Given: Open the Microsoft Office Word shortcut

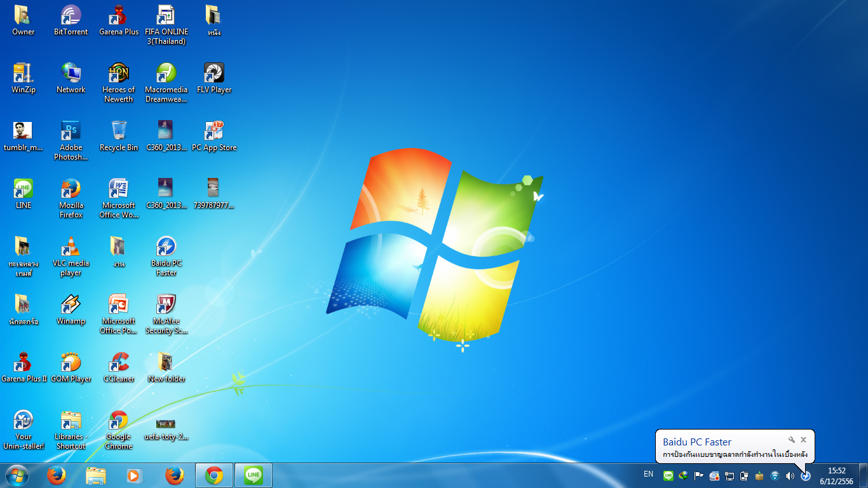Looking at the screenshot, I should (119, 198).
